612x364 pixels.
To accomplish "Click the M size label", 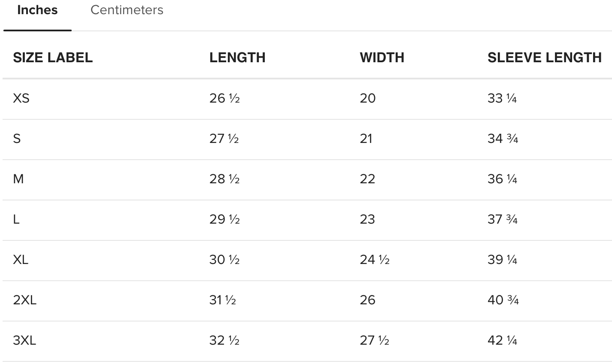I will [x=18, y=179].
